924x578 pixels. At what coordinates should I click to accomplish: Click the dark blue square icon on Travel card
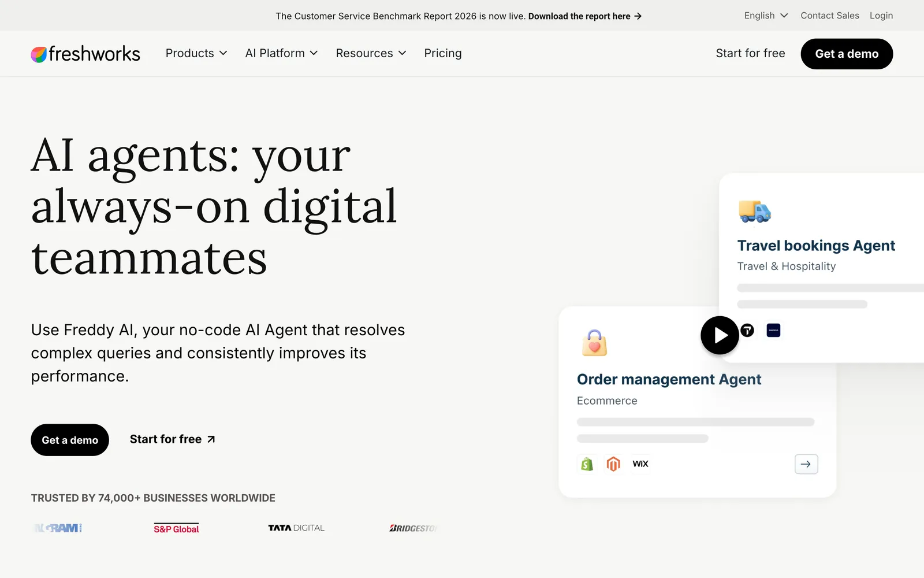[773, 331]
